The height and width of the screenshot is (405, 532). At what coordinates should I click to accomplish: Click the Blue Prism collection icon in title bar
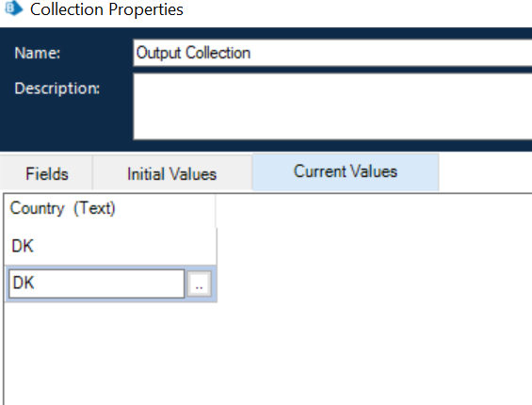[13, 8]
